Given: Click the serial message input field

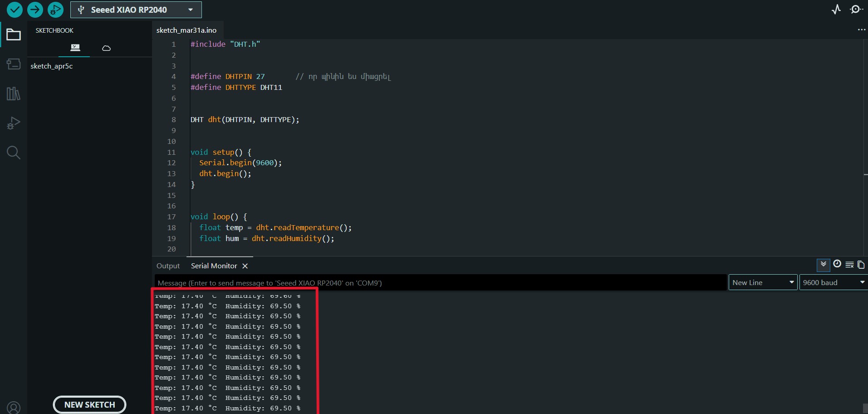Looking at the screenshot, I should pos(440,283).
